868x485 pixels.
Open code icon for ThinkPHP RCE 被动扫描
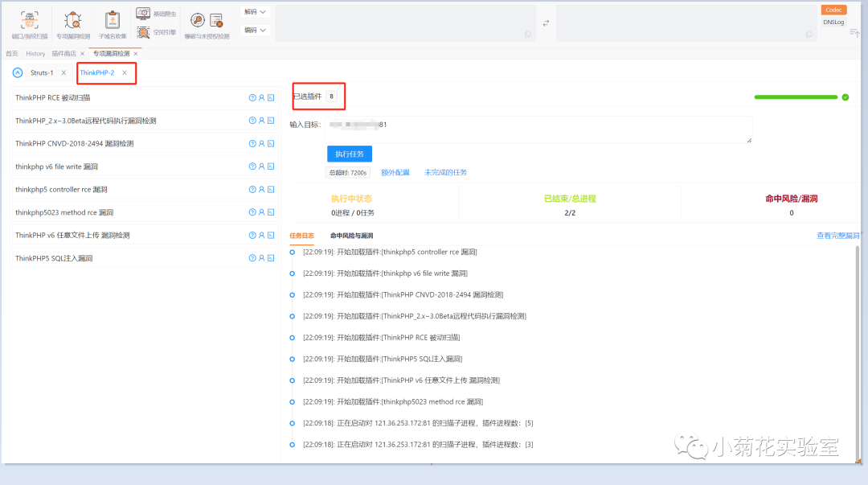tap(271, 97)
